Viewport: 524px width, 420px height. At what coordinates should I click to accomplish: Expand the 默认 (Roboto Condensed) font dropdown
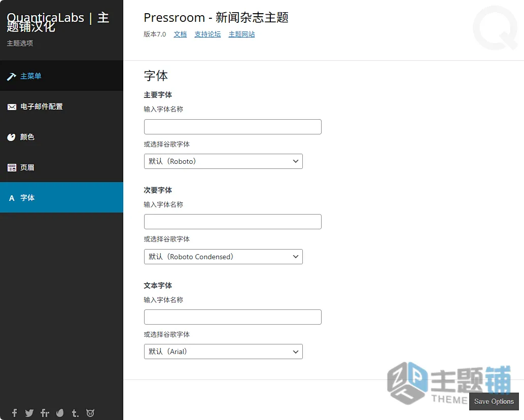coord(223,257)
